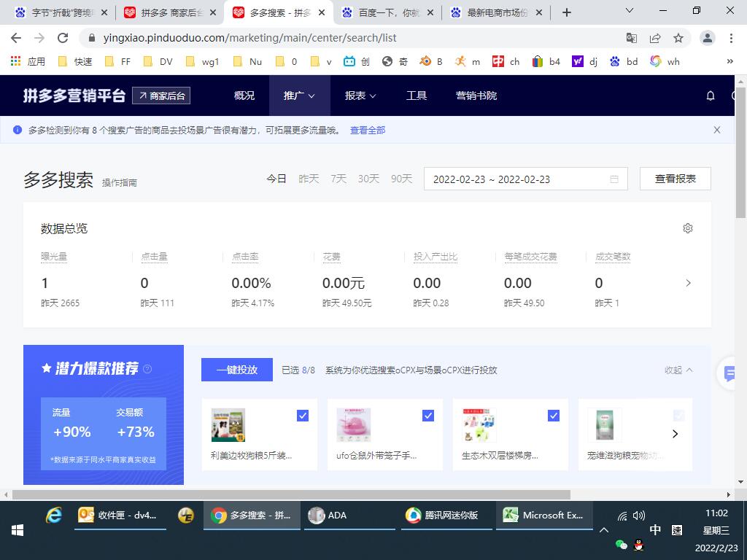The image size is (747, 560).
Task: Select the 昨天 date range
Action: pyautogui.click(x=309, y=179)
